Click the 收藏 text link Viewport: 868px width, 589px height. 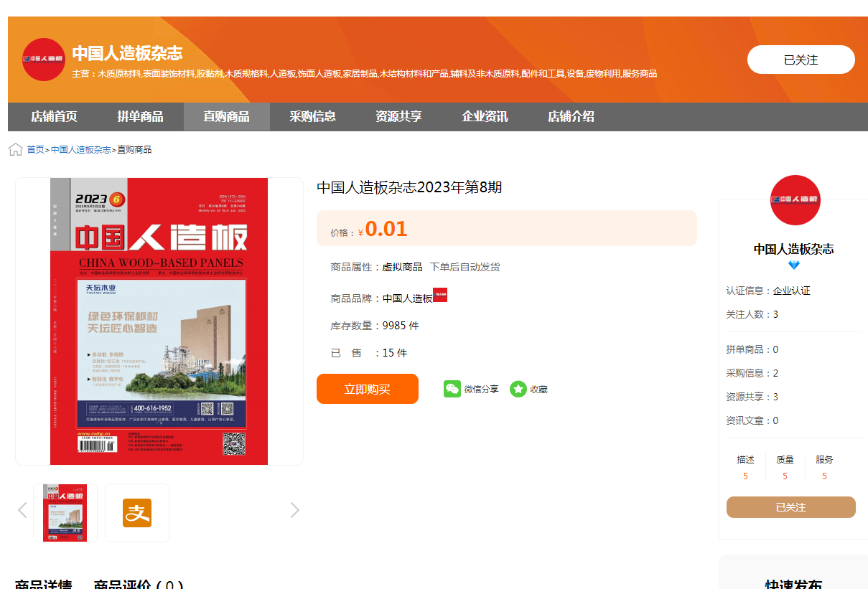click(x=538, y=390)
